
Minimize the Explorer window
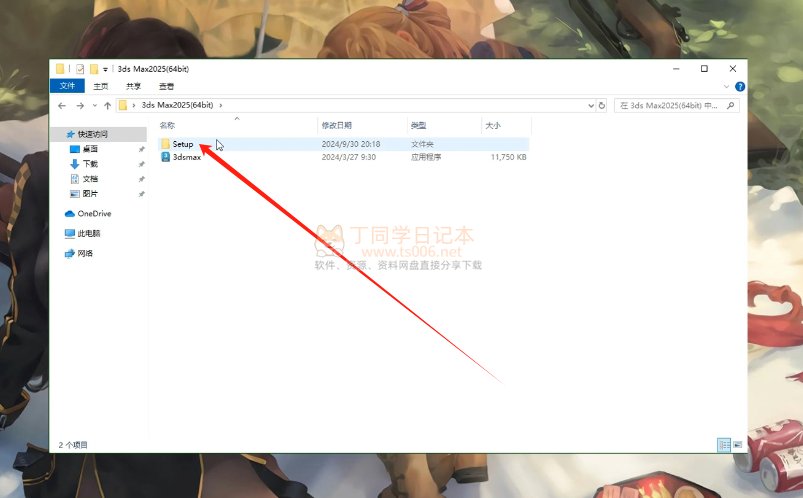coord(676,69)
